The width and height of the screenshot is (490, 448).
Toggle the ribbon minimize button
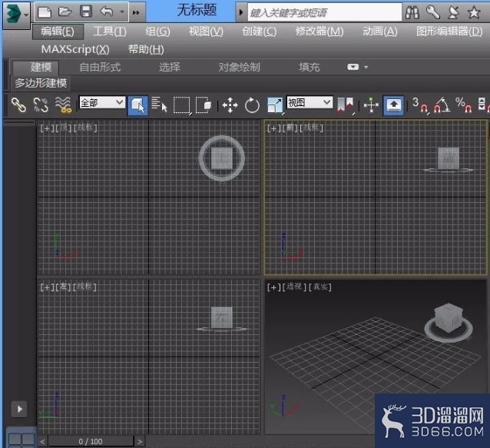pos(353,67)
